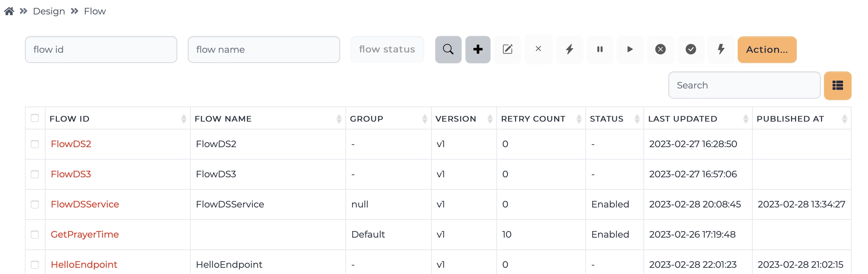Toggle the list view icon button
The height and width of the screenshot is (274, 868).
point(837,85)
